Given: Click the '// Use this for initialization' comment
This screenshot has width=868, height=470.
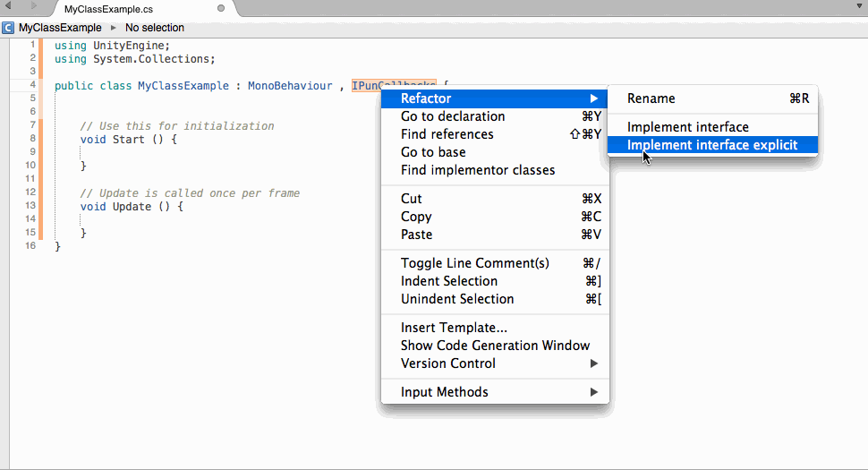Looking at the screenshot, I should [177, 126].
